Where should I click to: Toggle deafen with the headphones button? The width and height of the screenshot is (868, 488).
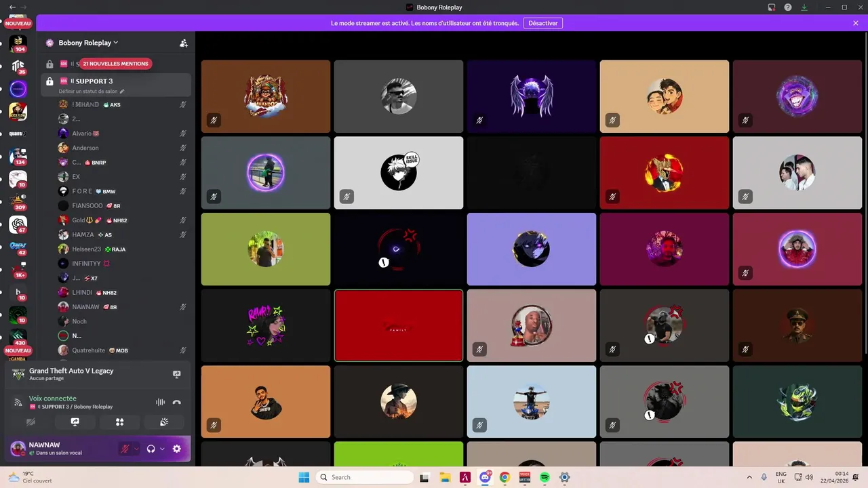click(151, 449)
